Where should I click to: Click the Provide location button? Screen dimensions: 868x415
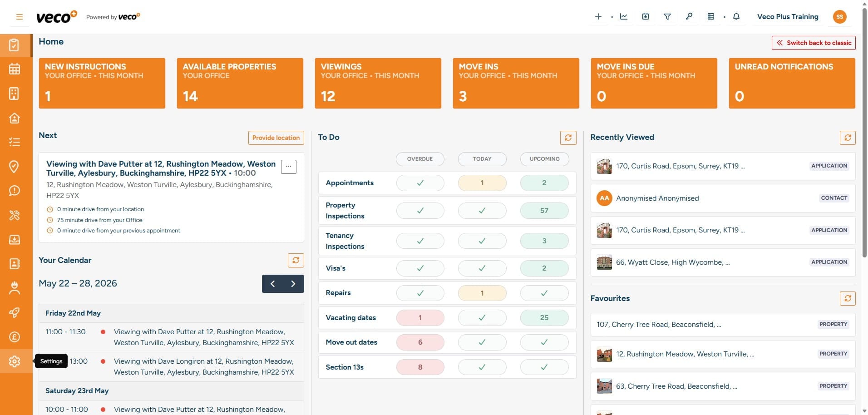tap(276, 138)
